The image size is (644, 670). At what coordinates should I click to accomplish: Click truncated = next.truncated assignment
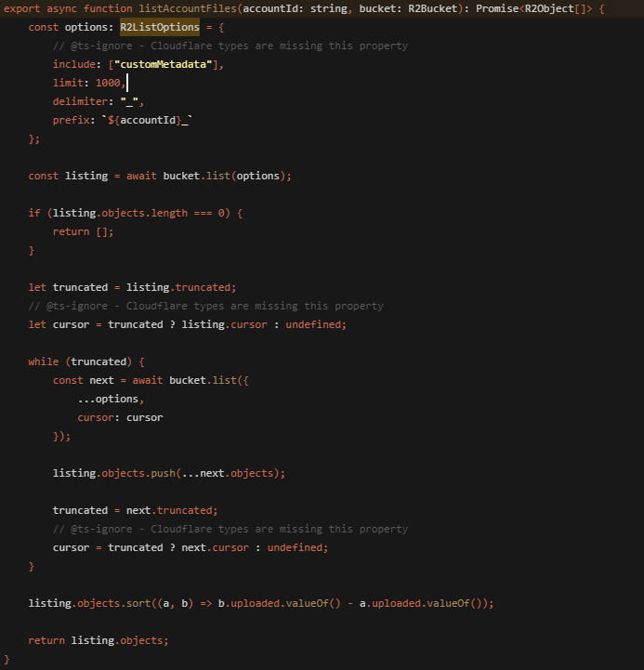click(135, 510)
